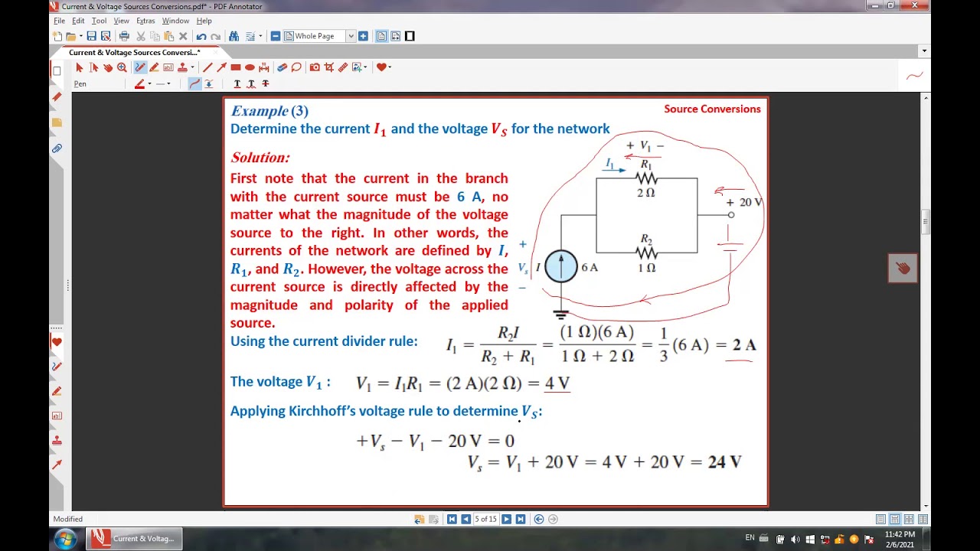
Task: Open the recent files dropdown arrow
Action: point(81,36)
